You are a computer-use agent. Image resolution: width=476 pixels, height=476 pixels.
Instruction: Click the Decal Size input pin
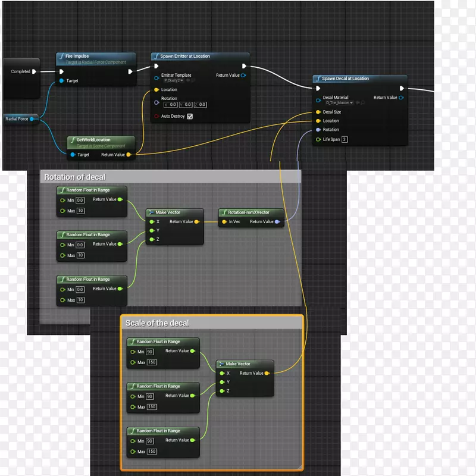pyautogui.click(x=318, y=112)
